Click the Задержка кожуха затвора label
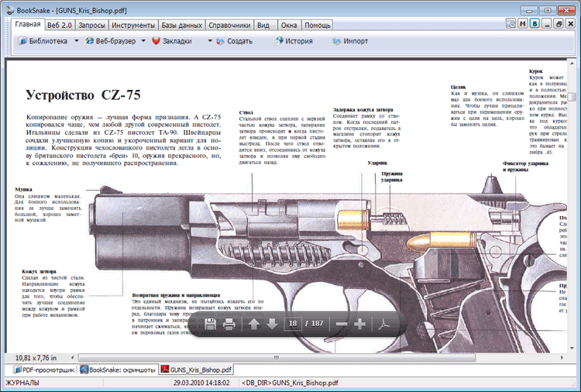The image size is (581, 392). click(x=363, y=110)
